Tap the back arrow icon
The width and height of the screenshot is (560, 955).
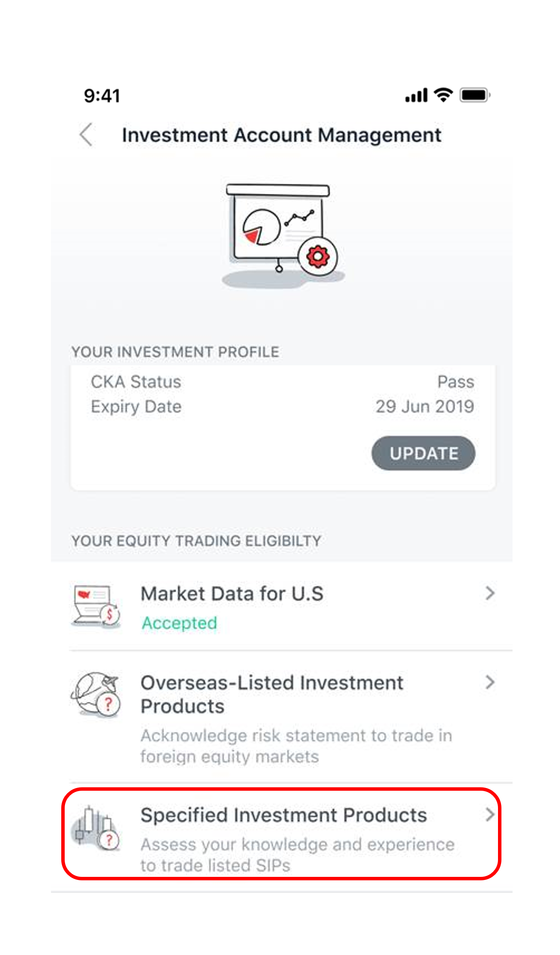tap(86, 134)
